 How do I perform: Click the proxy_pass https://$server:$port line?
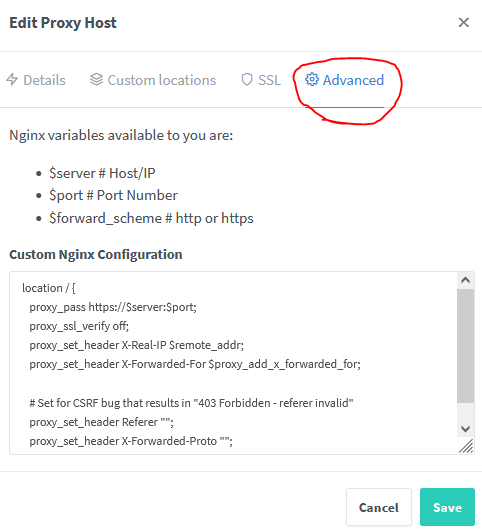tap(113, 307)
